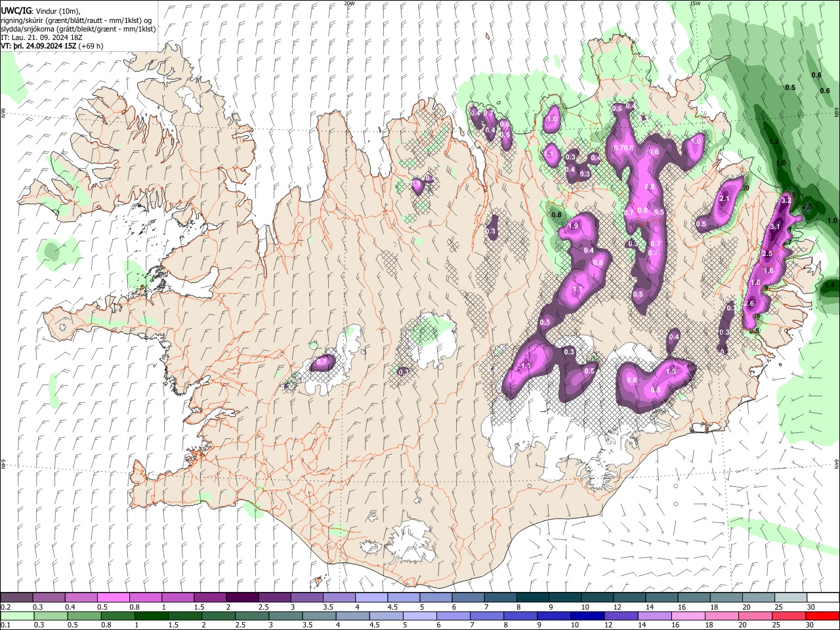Pick the pure red bottom scale swatch at 30

pos(823,616)
